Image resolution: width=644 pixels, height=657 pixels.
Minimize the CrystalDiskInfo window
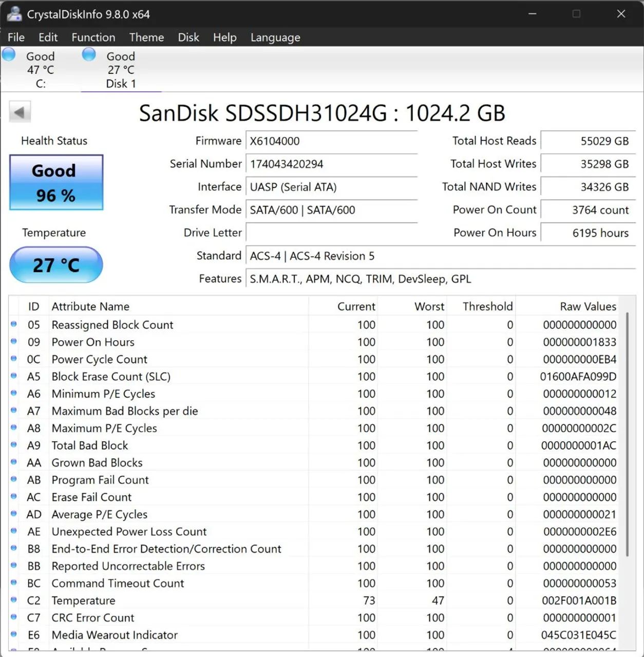[x=533, y=14]
